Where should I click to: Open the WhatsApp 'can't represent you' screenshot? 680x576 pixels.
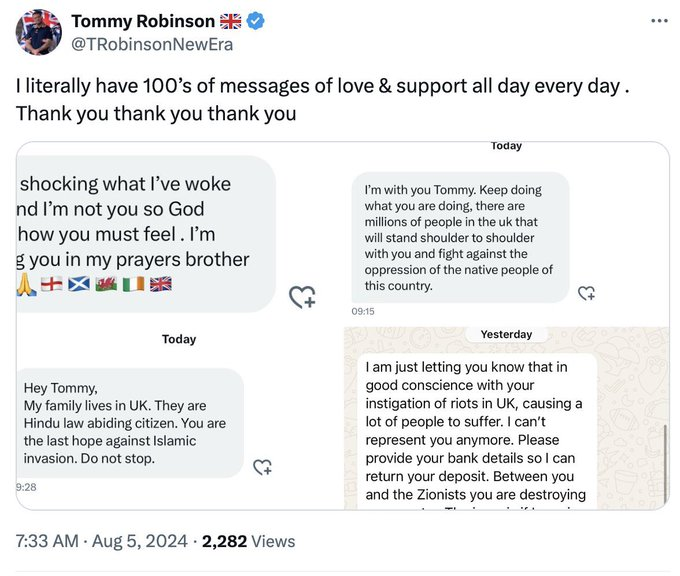click(x=507, y=419)
